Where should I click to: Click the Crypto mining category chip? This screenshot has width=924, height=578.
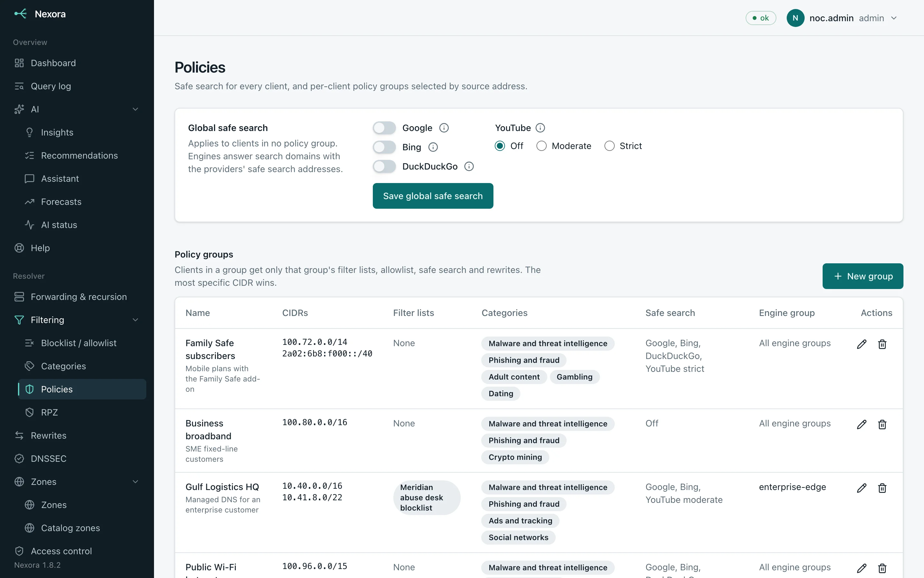tap(515, 457)
